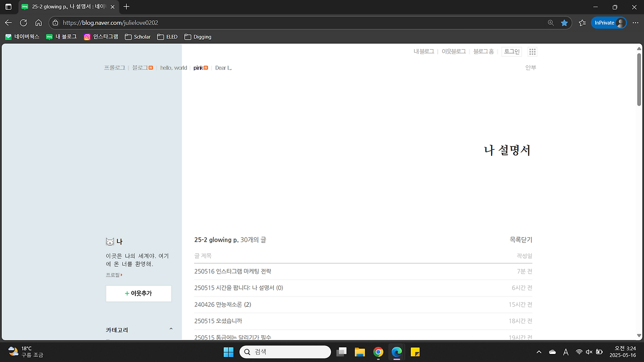Click the 이웃추가 neighbor add button
644x362 pixels.
138,293
